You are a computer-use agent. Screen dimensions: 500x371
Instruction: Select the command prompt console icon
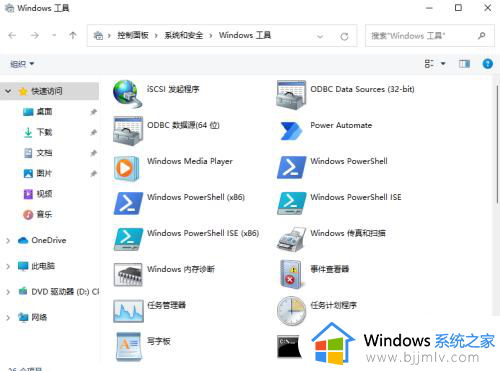tap(289, 347)
